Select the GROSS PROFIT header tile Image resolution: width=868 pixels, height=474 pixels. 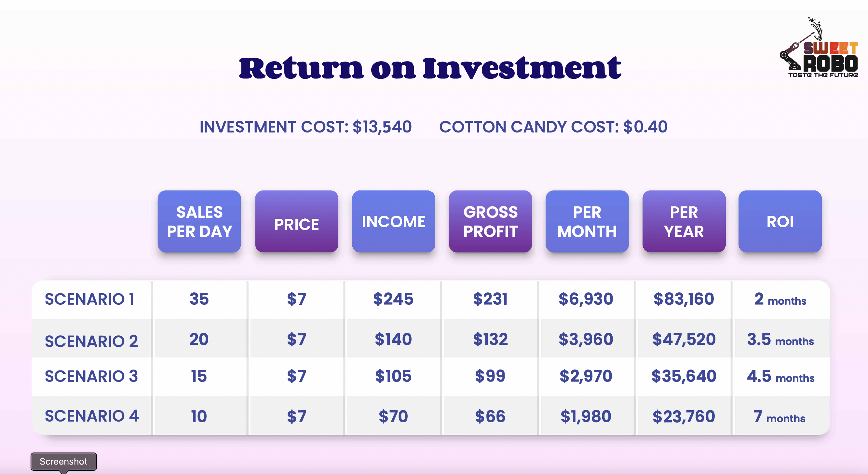coord(490,221)
